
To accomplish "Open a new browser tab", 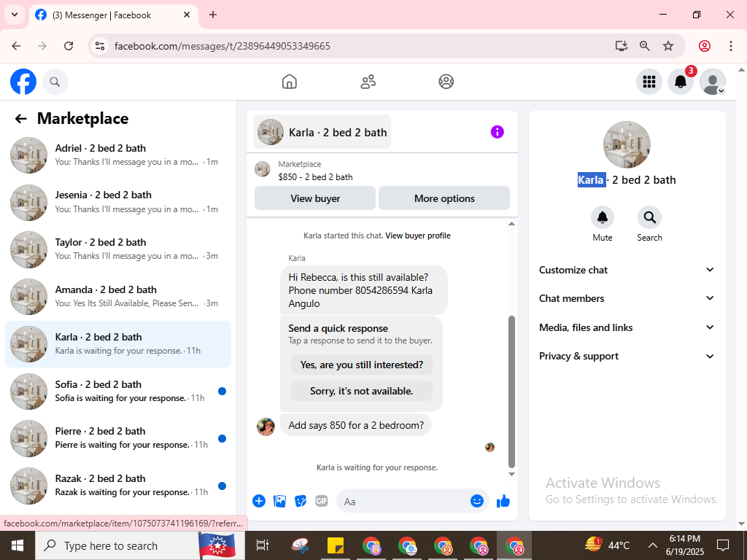I will [x=213, y=15].
